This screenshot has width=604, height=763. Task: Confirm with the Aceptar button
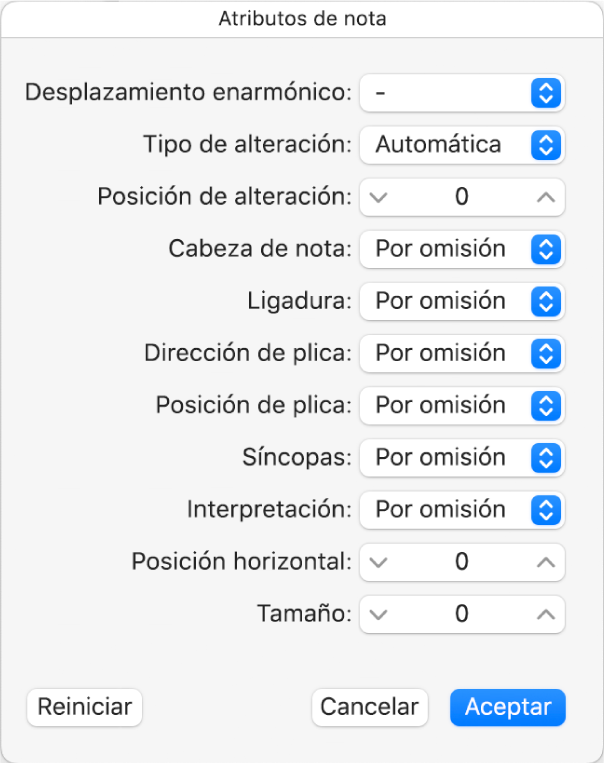508,707
